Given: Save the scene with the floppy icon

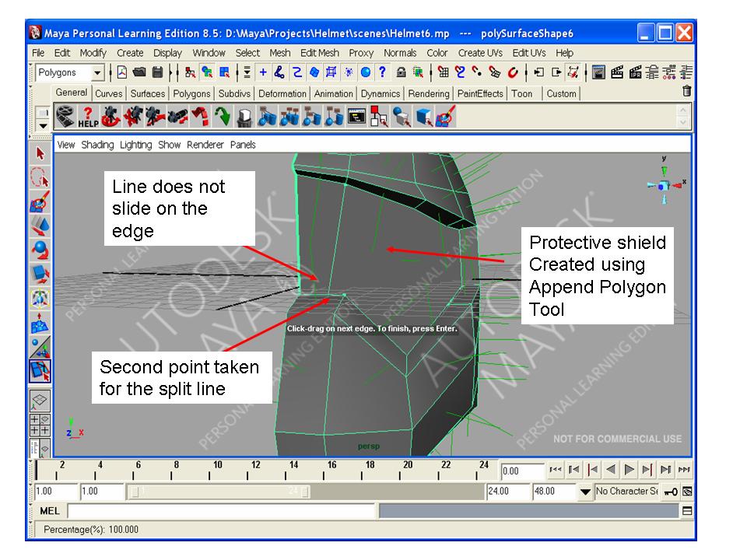Looking at the screenshot, I should click(x=157, y=72).
